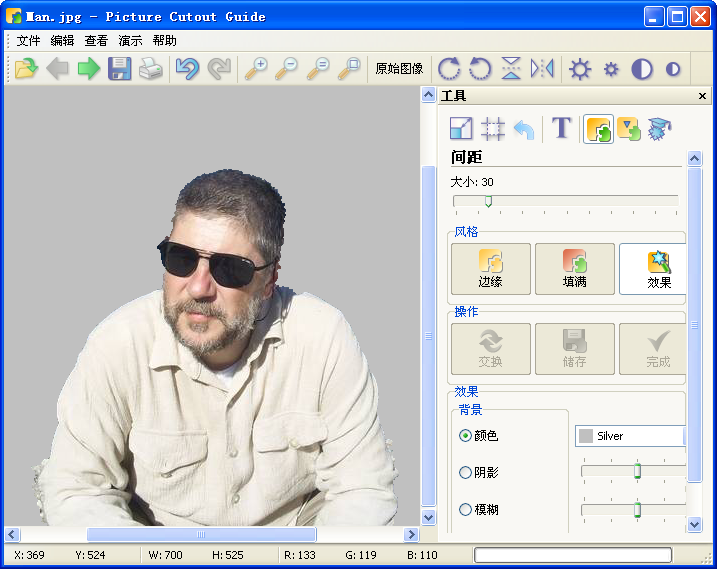The height and width of the screenshot is (569, 717).
Task: Click the 边缘 style button
Action: (x=490, y=269)
